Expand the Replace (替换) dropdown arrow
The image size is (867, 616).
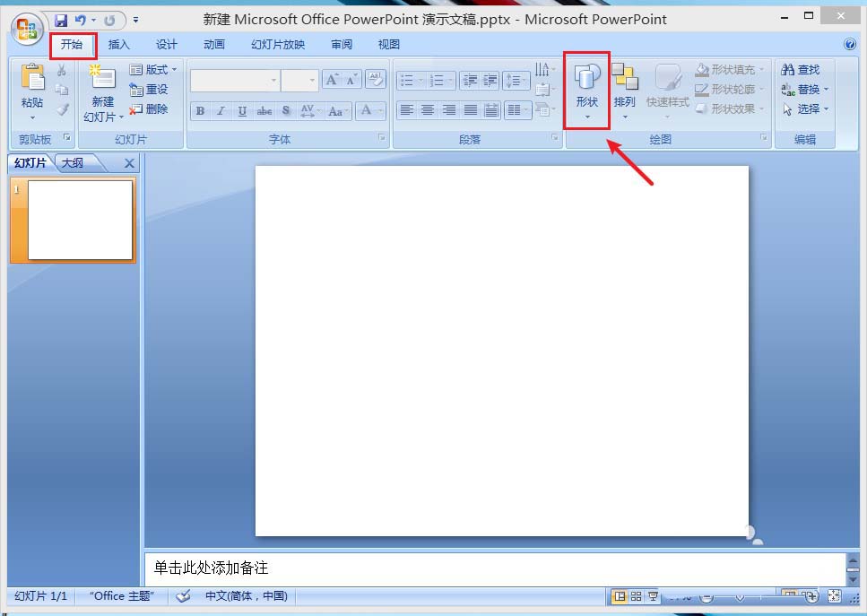pos(826,90)
